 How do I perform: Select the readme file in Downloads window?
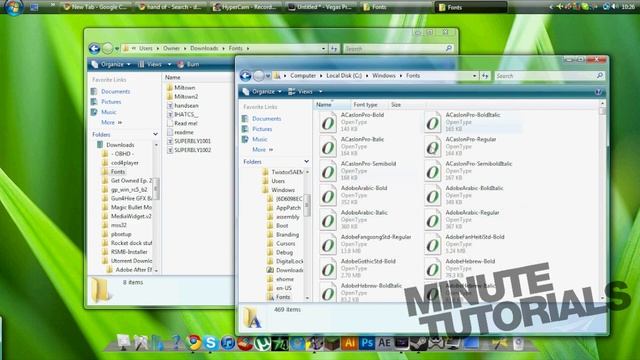[184, 132]
